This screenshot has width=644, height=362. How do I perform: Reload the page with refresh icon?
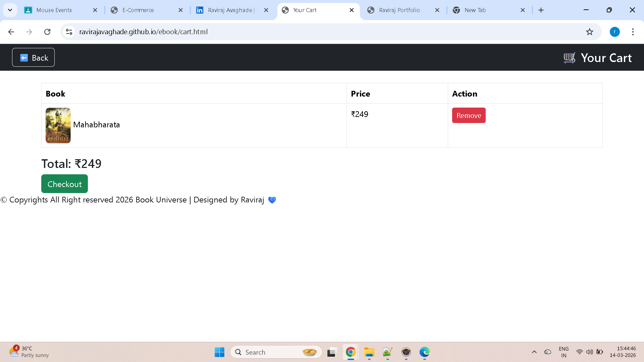point(47,32)
